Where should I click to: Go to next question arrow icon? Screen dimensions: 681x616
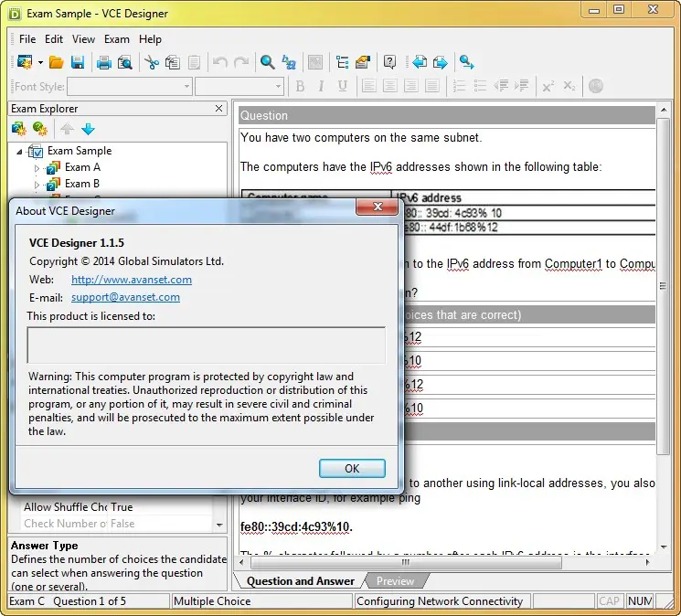pyautogui.click(x=440, y=62)
